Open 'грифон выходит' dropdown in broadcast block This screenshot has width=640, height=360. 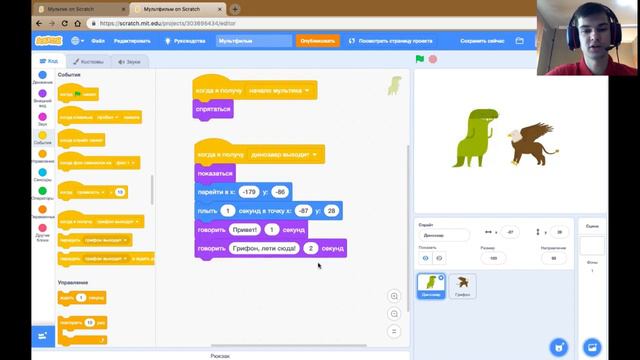pyautogui.click(x=106, y=240)
